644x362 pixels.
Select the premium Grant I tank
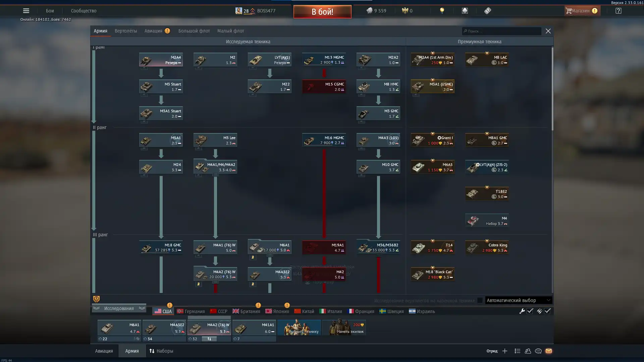click(433, 140)
